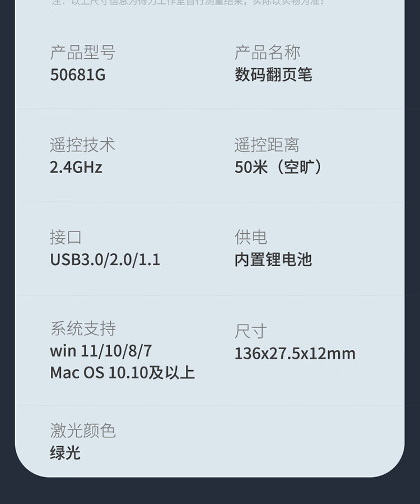Select the 内置锂电池 power value
Viewport: 420px width, 504px height.
[x=273, y=260]
